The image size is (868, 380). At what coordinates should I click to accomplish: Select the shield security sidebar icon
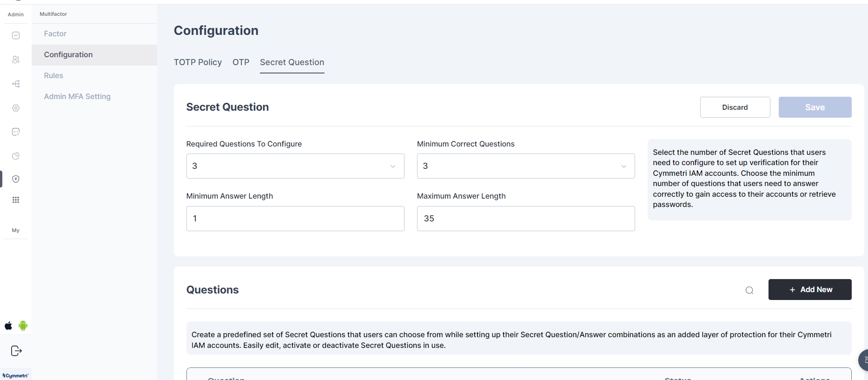(16, 179)
